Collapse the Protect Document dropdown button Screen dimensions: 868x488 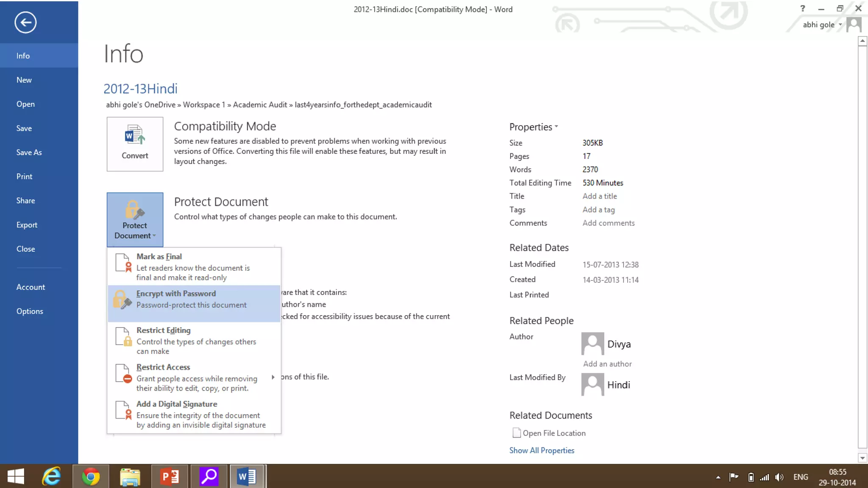coord(135,220)
